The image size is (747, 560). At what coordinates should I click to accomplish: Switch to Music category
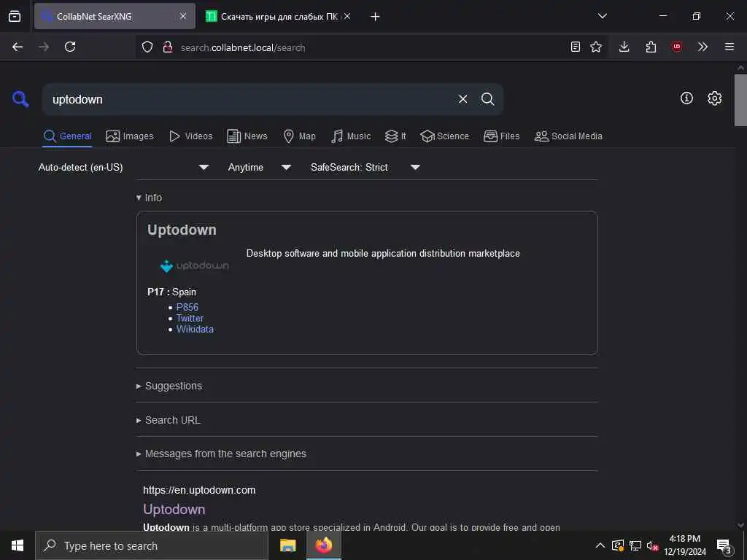(x=351, y=136)
